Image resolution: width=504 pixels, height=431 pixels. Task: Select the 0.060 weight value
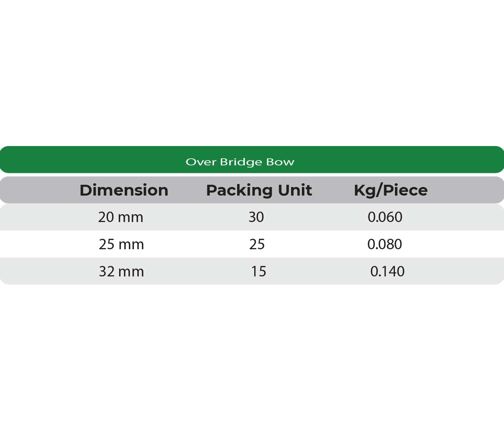[385, 217]
